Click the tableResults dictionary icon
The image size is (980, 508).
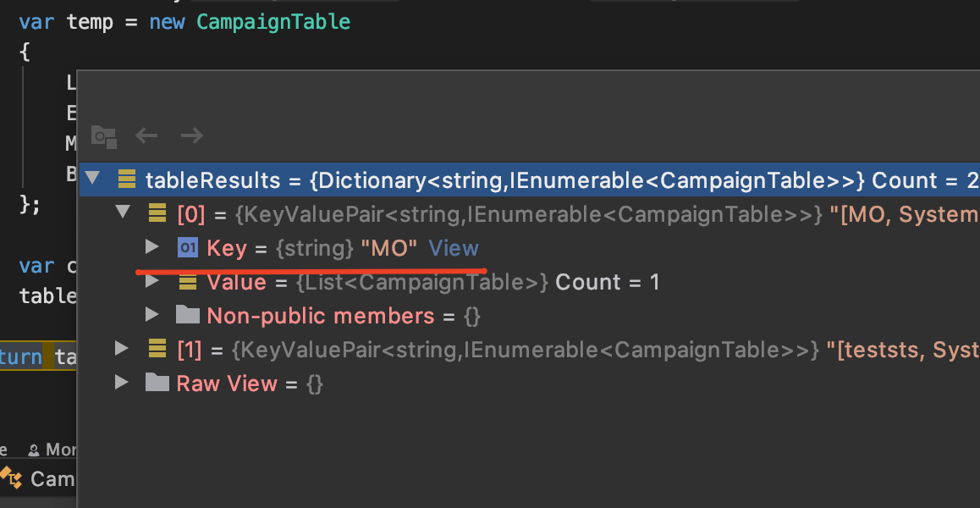127,180
